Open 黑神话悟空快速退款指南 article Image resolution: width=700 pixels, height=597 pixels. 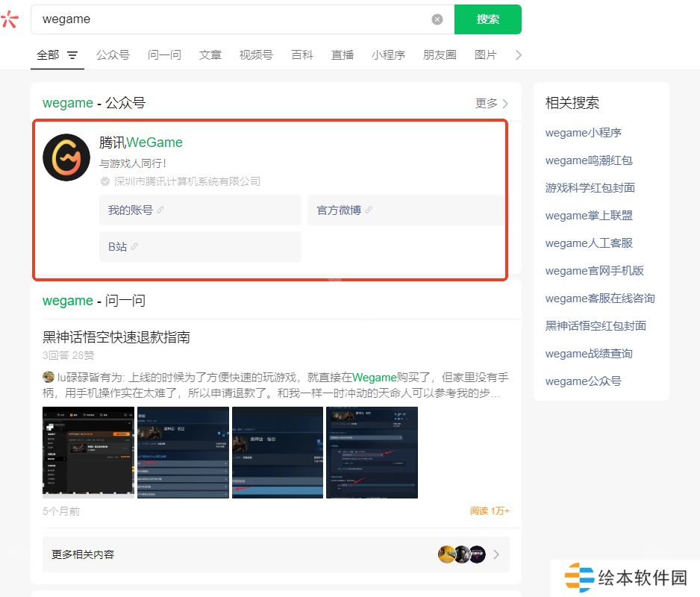pyautogui.click(x=116, y=337)
